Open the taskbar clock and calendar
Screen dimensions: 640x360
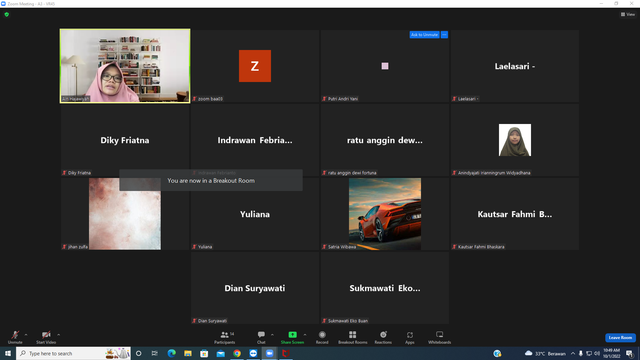click(x=611, y=353)
